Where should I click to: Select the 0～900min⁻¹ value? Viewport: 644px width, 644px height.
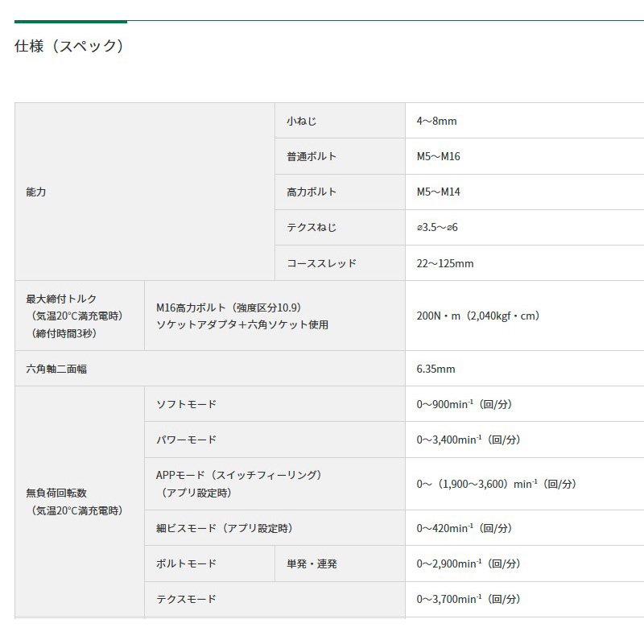click(x=464, y=404)
